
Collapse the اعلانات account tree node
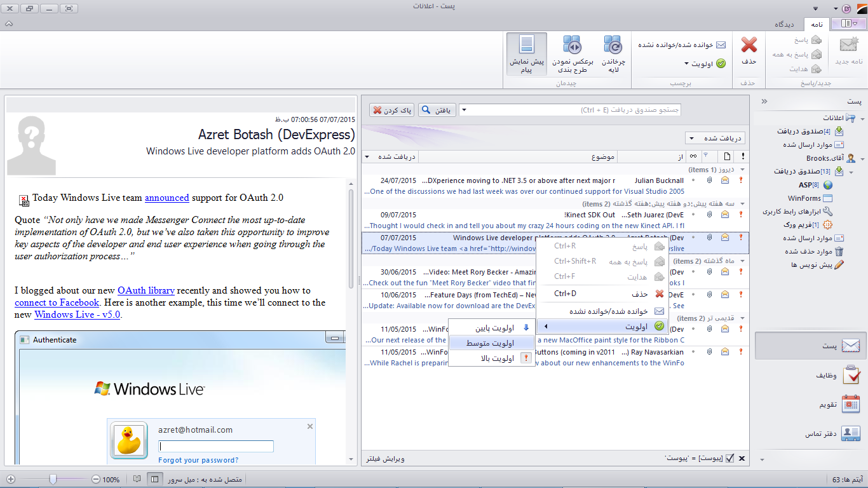pyautogui.click(x=862, y=119)
